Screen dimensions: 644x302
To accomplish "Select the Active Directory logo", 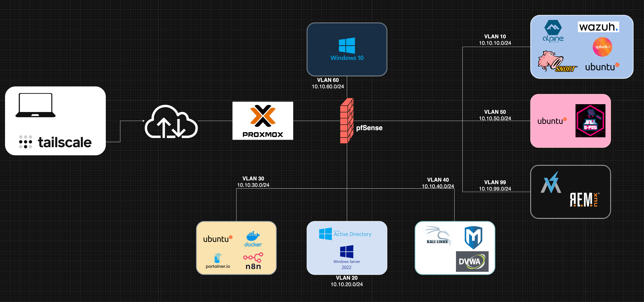I will click(x=345, y=234).
